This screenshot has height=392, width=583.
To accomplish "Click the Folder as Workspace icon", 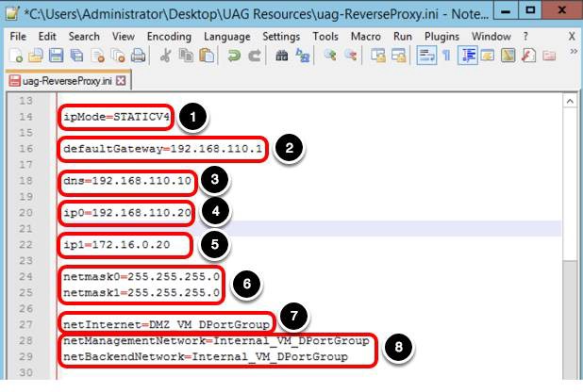I will click(549, 56).
